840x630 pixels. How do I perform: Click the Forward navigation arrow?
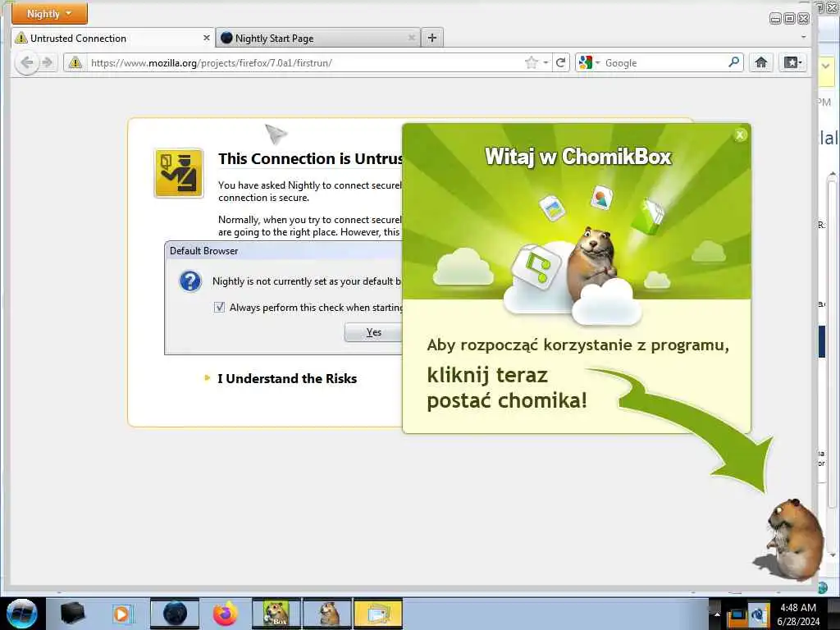coord(48,62)
